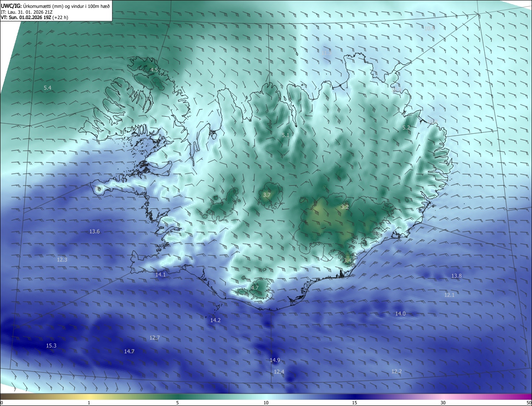Click the 13.8 value label on the map

[x=456, y=276]
